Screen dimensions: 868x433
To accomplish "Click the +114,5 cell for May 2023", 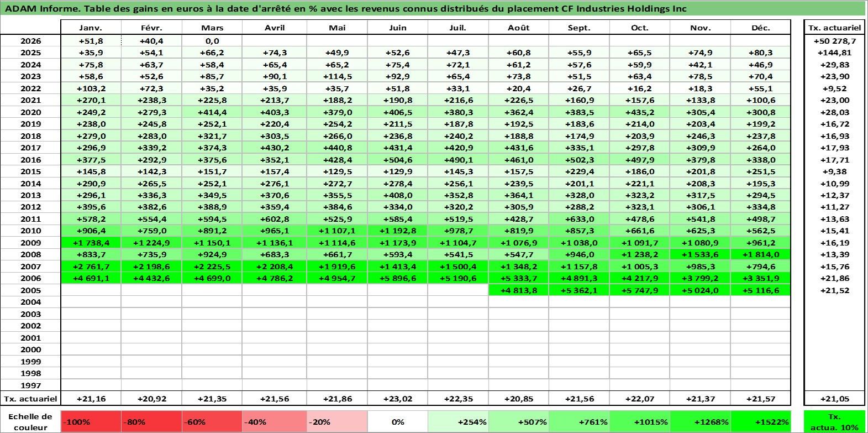I will click(337, 76).
